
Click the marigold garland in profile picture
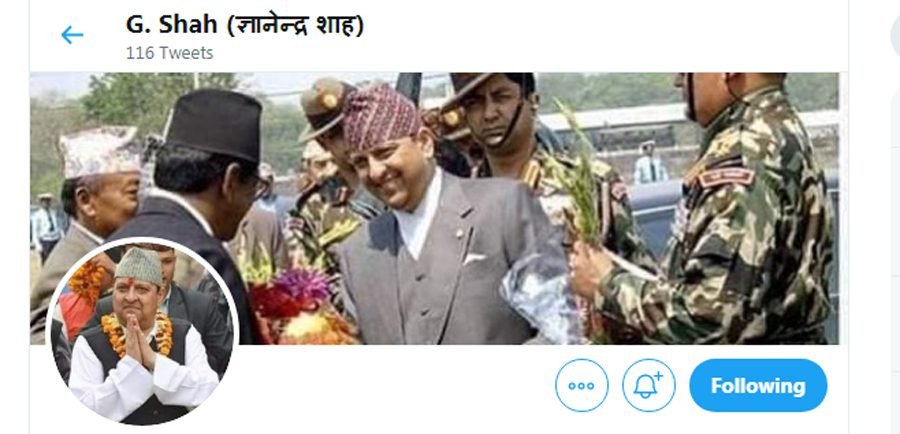(138, 332)
